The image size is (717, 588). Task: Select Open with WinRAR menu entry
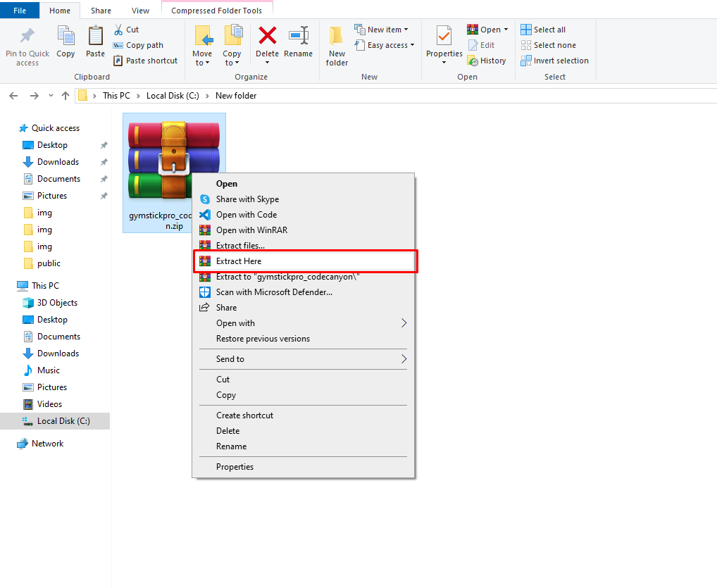[x=251, y=230]
